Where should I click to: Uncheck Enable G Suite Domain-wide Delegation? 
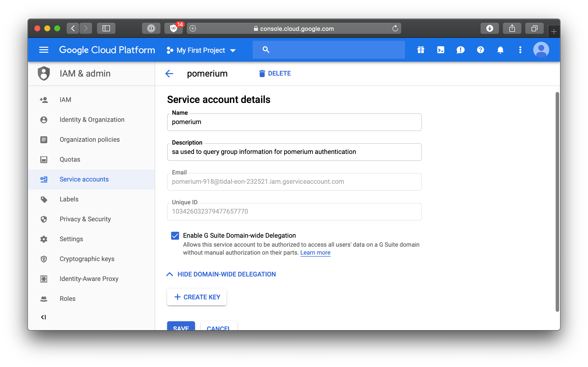click(175, 235)
